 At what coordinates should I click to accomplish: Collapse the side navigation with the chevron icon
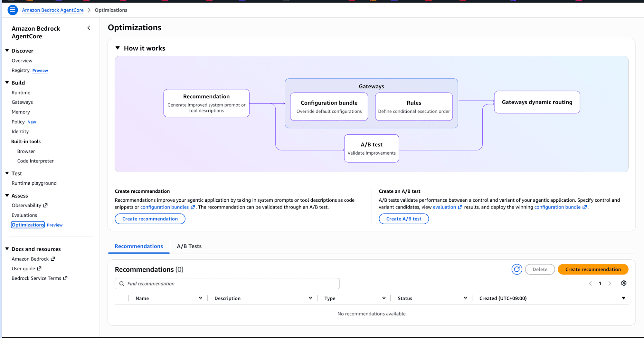(x=89, y=28)
